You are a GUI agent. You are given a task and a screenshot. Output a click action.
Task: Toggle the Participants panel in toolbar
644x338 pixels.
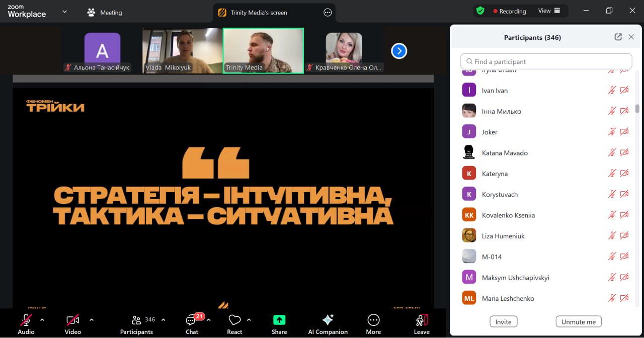tap(136, 320)
